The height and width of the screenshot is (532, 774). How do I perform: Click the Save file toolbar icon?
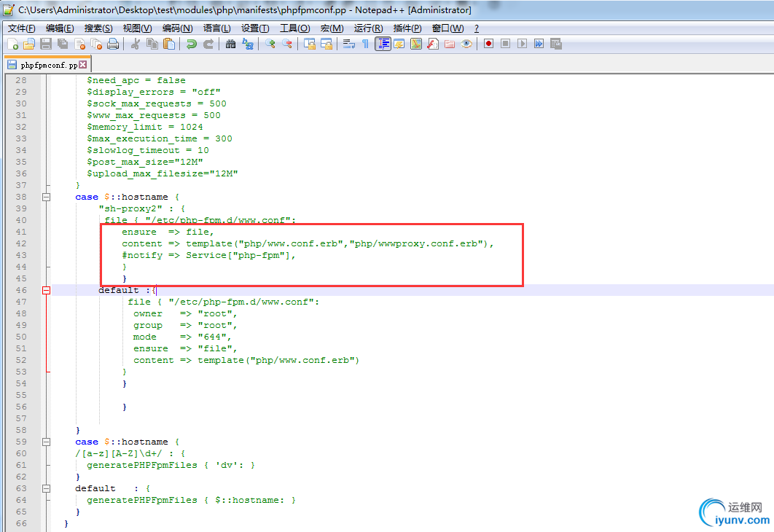point(46,44)
